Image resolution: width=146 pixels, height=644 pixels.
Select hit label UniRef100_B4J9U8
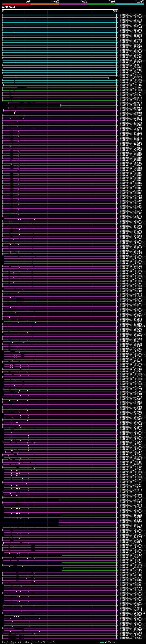coord(131,170)
